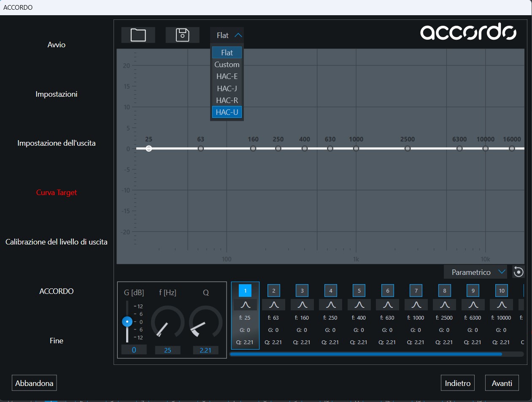
Task: Pick the HAC-J curve preset
Action: click(227, 88)
